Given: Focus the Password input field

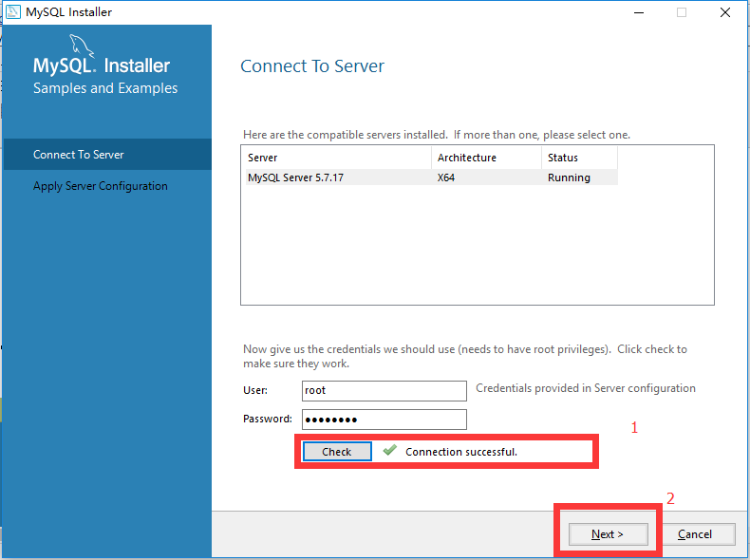Looking at the screenshot, I should 384,420.
